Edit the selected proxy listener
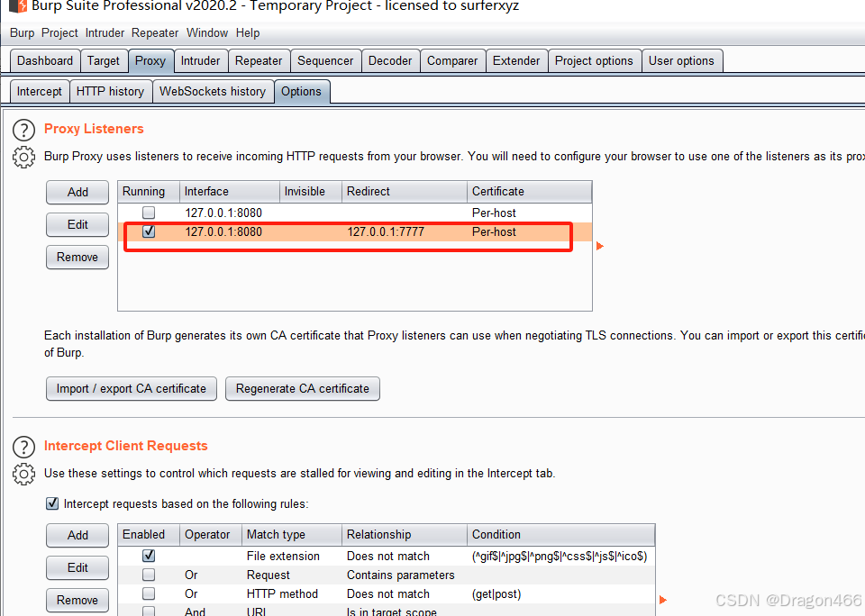Image resolution: width=865 pixels, height=616 pixels. 77,224
